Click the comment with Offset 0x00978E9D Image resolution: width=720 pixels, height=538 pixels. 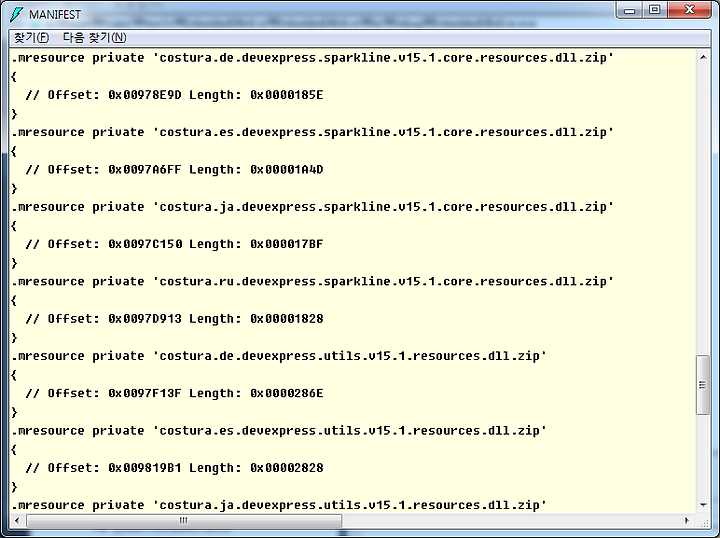174,95
